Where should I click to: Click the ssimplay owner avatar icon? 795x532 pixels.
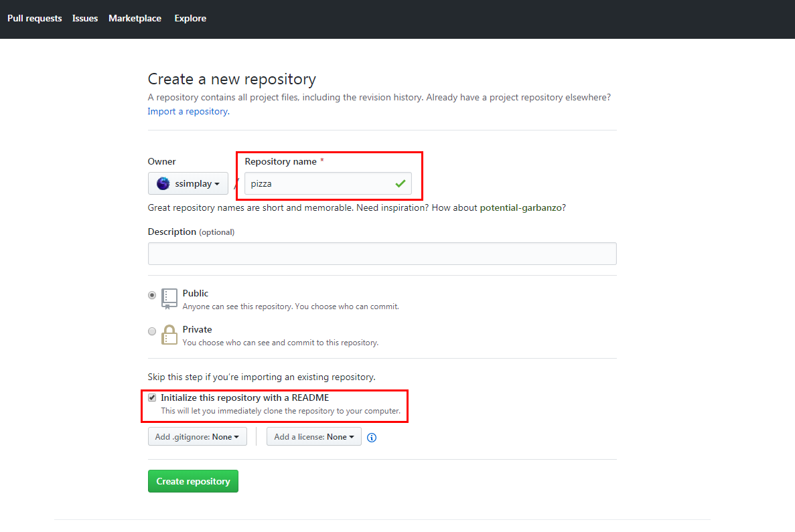(163, 183)
